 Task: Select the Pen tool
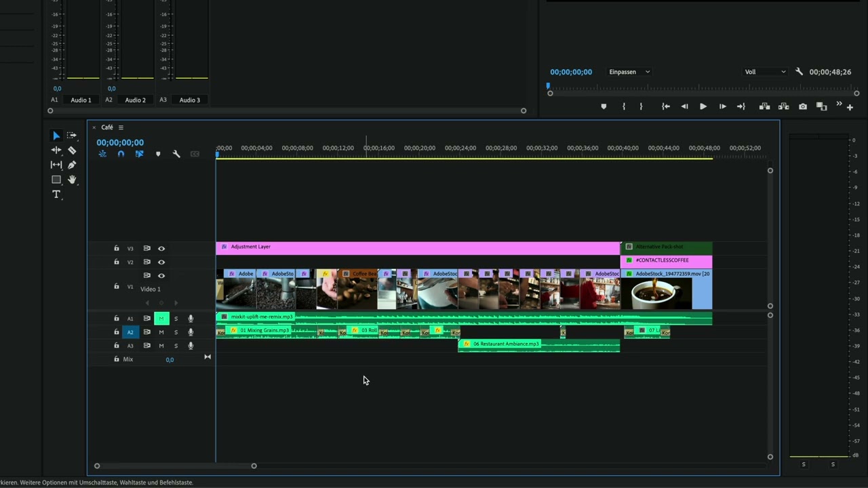click(x=72, y=165)
